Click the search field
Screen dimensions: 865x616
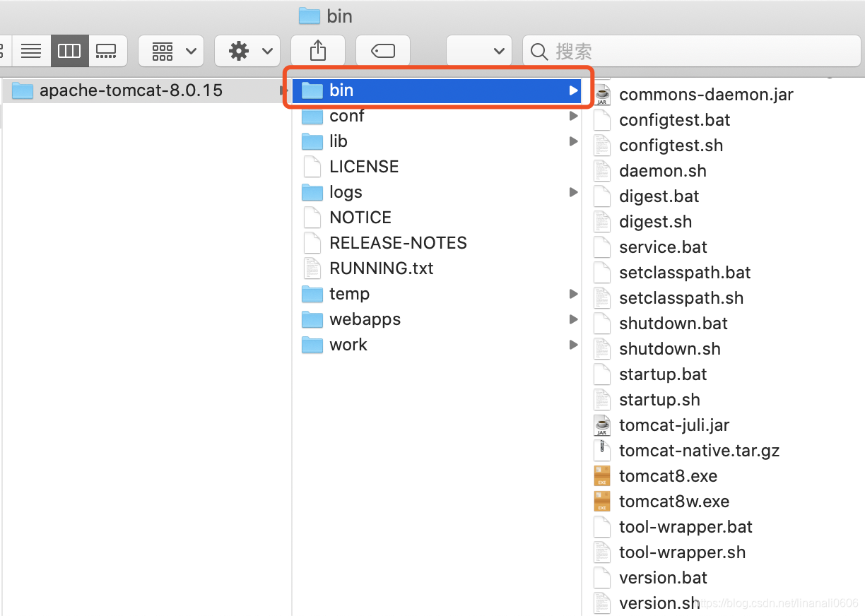pos(692,51)
